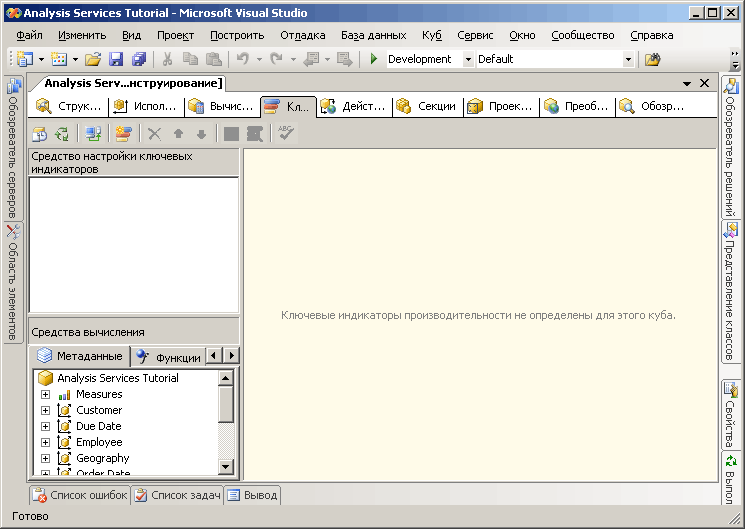Click the right tab-scroll arrow beside Функции
This screenshot has height=529, width=745.
231,356
